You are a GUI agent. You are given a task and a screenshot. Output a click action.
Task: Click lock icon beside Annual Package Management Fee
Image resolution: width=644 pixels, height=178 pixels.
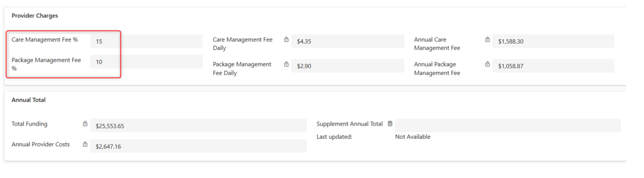487,64
